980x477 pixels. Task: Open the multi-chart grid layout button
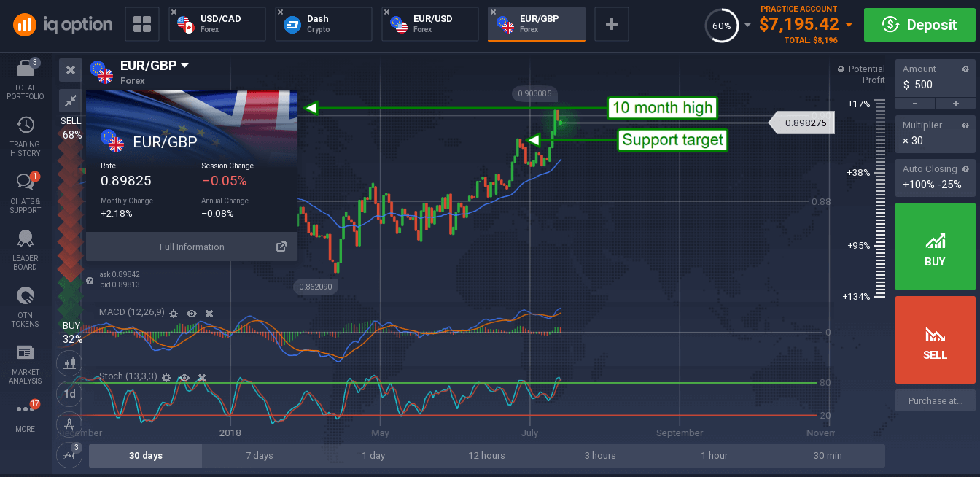(x=142, y=24)
